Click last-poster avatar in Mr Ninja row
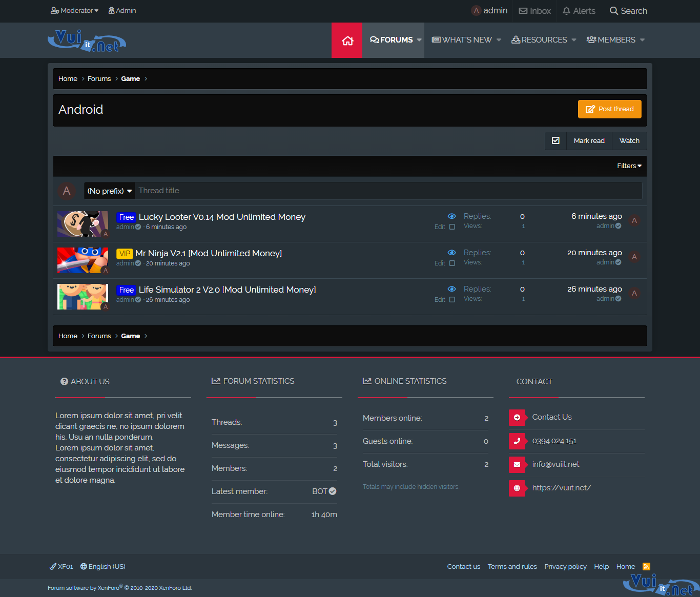This screenshot has width=700, height=597. (634, 257)
